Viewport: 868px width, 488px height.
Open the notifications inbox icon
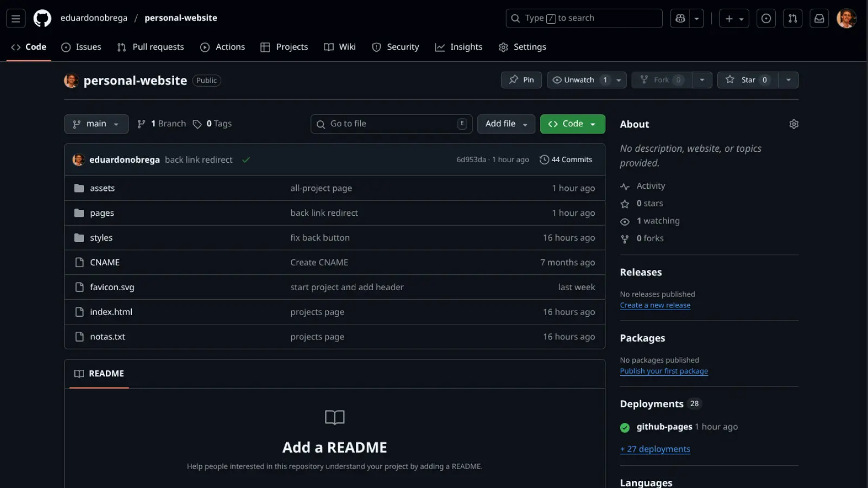tap(819, 18)
